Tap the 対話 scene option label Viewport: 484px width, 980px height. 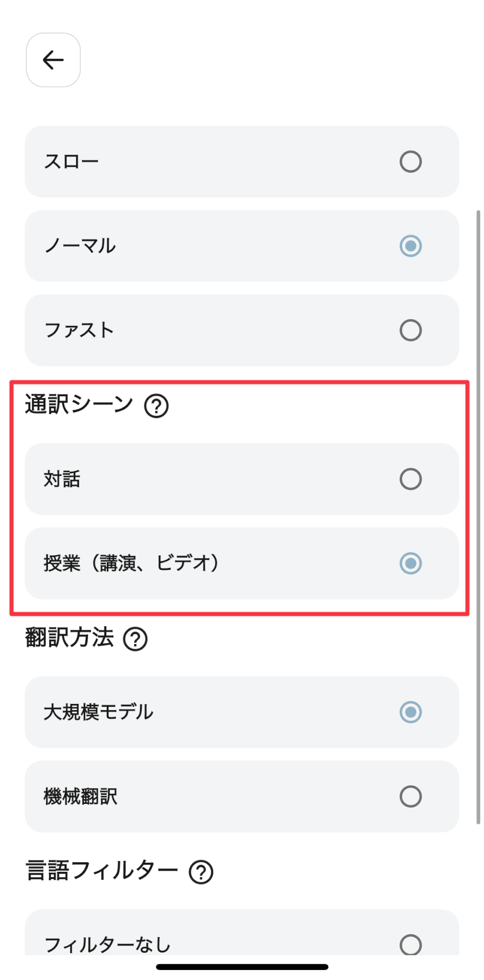62,479
